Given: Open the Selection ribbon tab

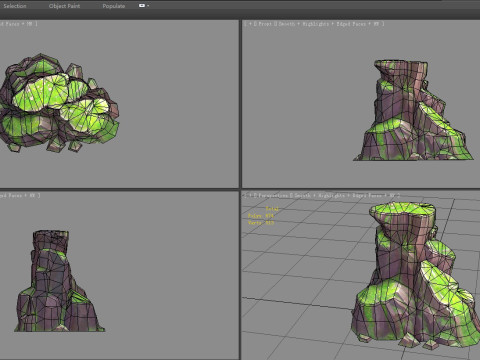Looking at the screenshot, I should click(15, 6).
